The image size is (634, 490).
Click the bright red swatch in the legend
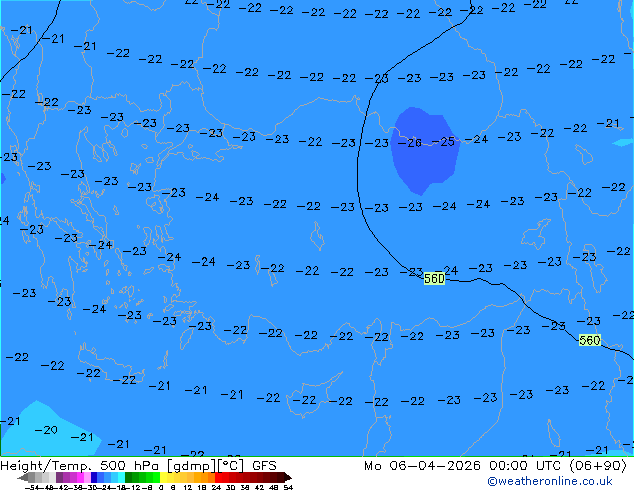coord(218,477)
